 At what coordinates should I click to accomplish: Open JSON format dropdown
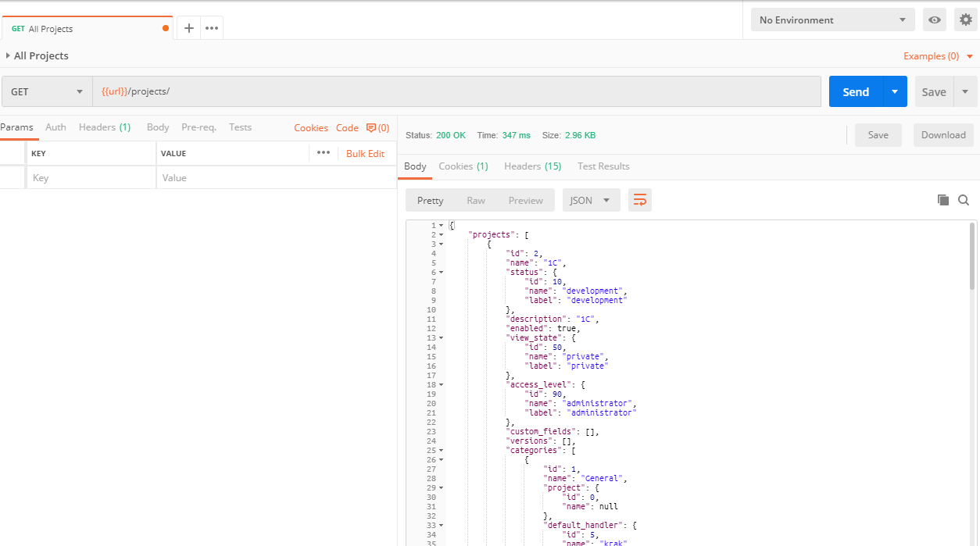pos(591,201)
